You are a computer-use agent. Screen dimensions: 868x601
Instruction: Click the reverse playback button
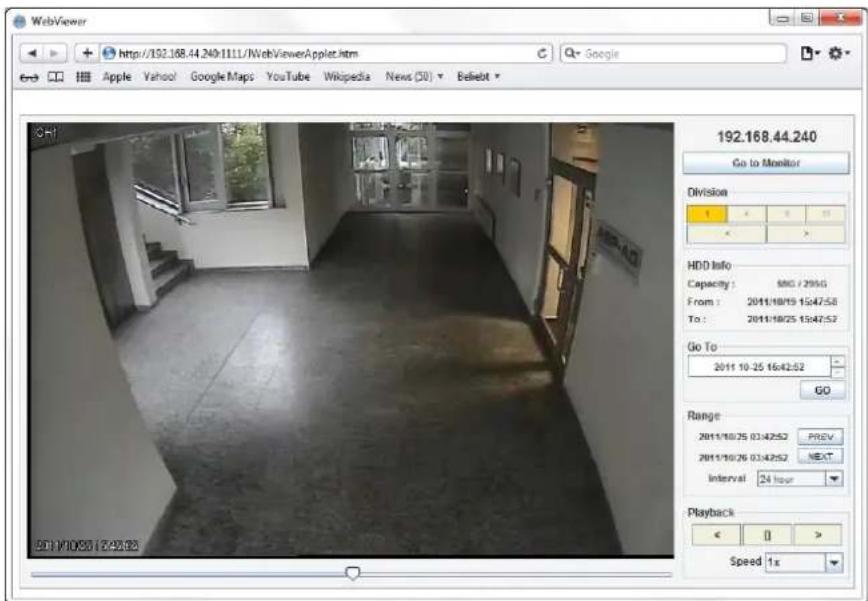(x=716, y=535)
